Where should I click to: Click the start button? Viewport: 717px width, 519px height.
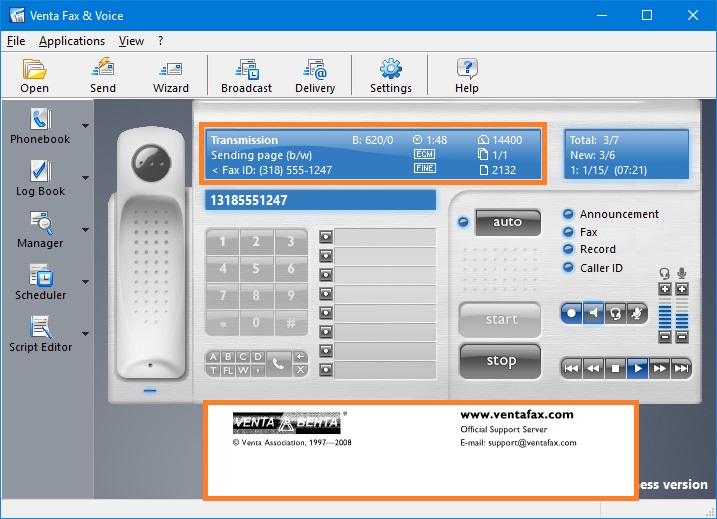point(500,320)
